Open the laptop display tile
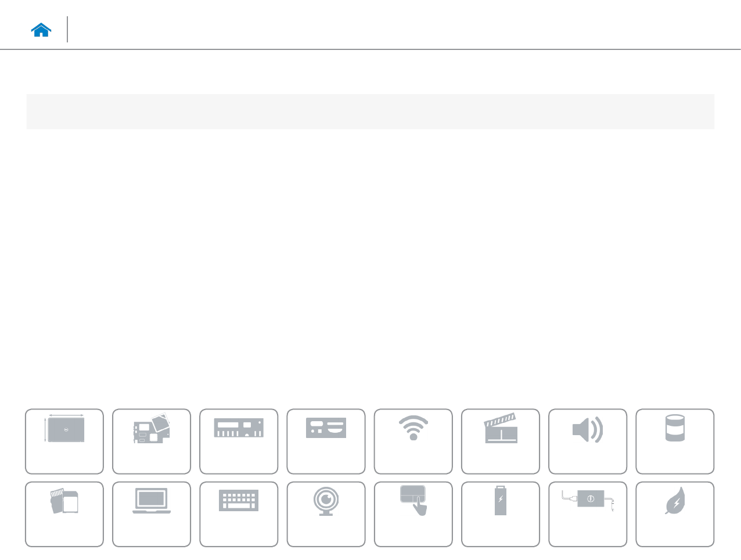Viewport: 741px width, 560px height. click(x=152, y=514)
